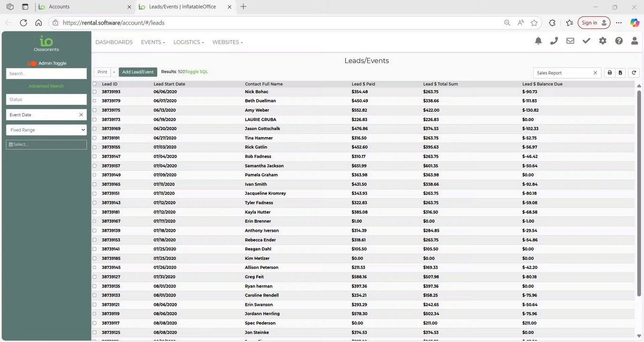Viewport: 644px width, 342px height.
Task: Check the box for lead 38739193
Action: [x=95, y=92]
